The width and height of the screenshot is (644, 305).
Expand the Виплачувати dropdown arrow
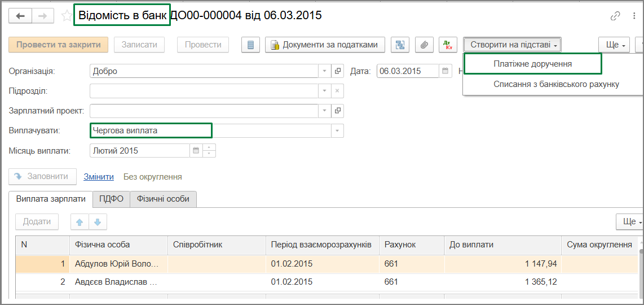click(x=338, y=130)
